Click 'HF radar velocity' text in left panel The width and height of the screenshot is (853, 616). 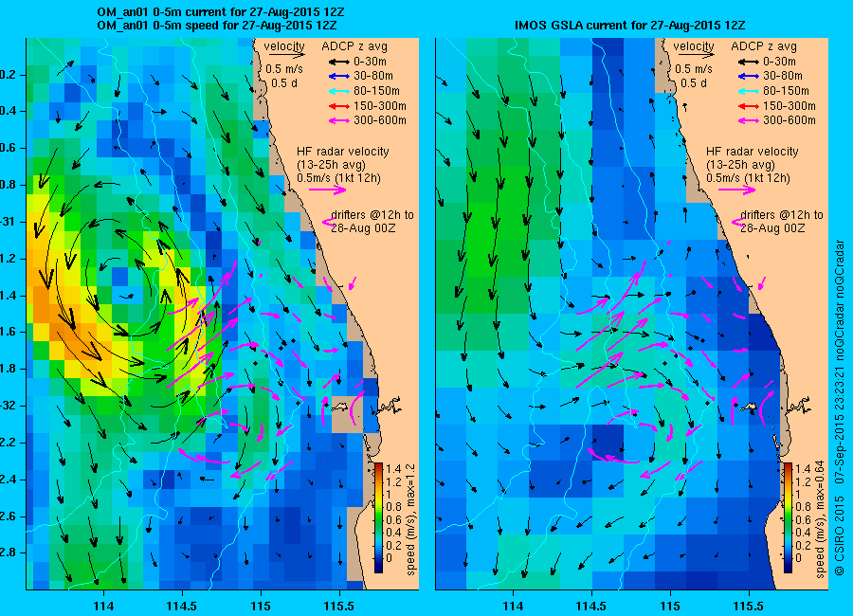tap(343, 152)
